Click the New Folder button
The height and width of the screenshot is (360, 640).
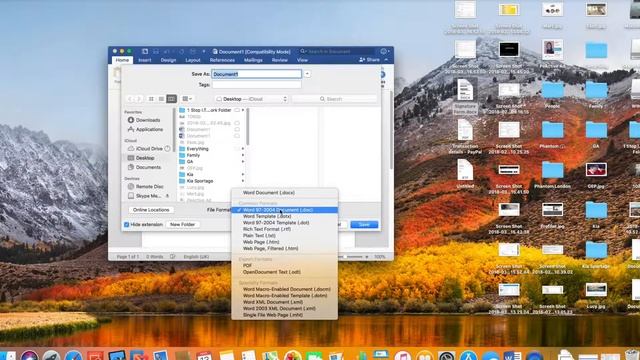[x=182, y=224]
